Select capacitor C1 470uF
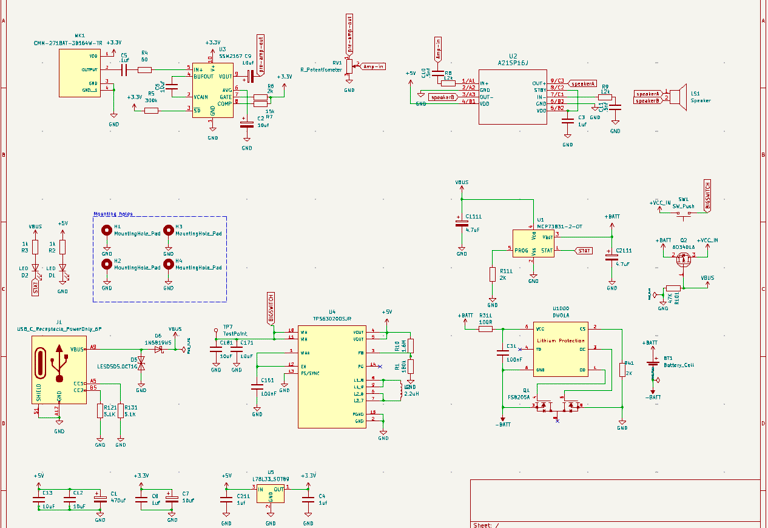This screenshot has height=528, width=768. pyautogui.click(x=100, y=499)
